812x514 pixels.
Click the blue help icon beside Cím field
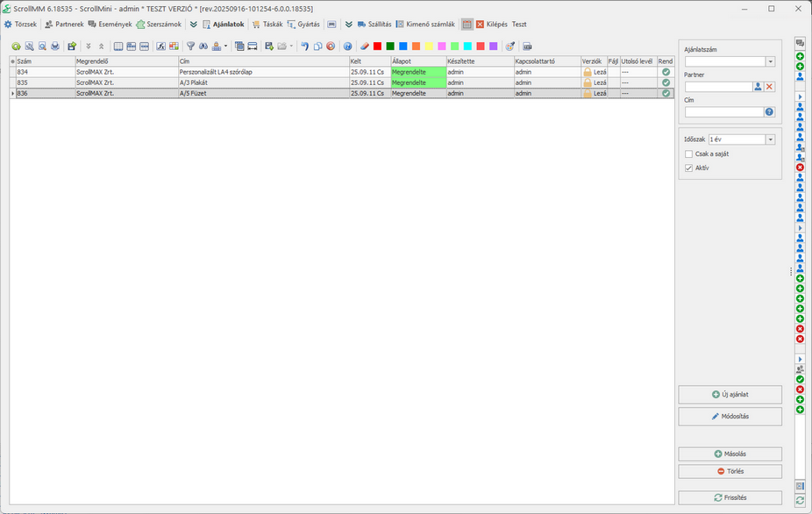click(769, 112)
